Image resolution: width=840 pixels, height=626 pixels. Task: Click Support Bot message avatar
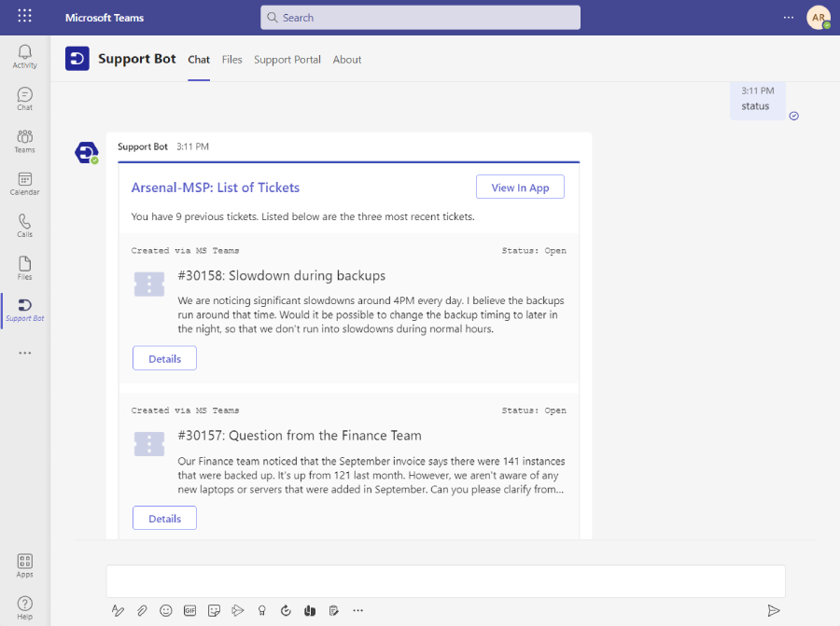coord(86,153)
